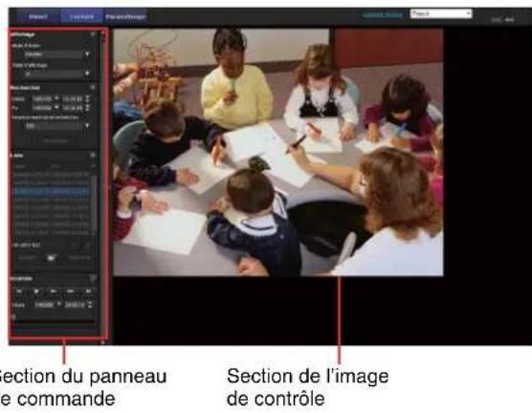This screenshot has height=413, width=532.
Task: Play the selected recording
Action: point(54,292)
